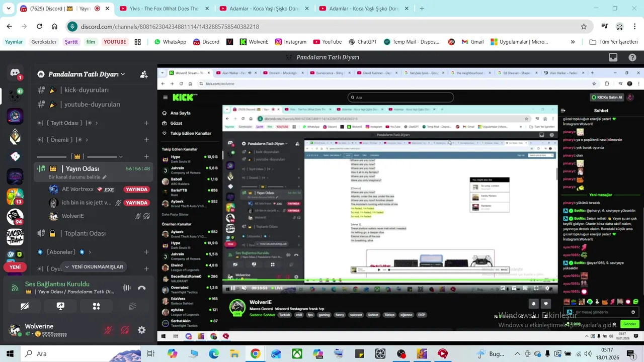The height and width of the screenshot is (362, 644).
Task: Collapse the Teyit Odası category
Action: pos(67,123)
